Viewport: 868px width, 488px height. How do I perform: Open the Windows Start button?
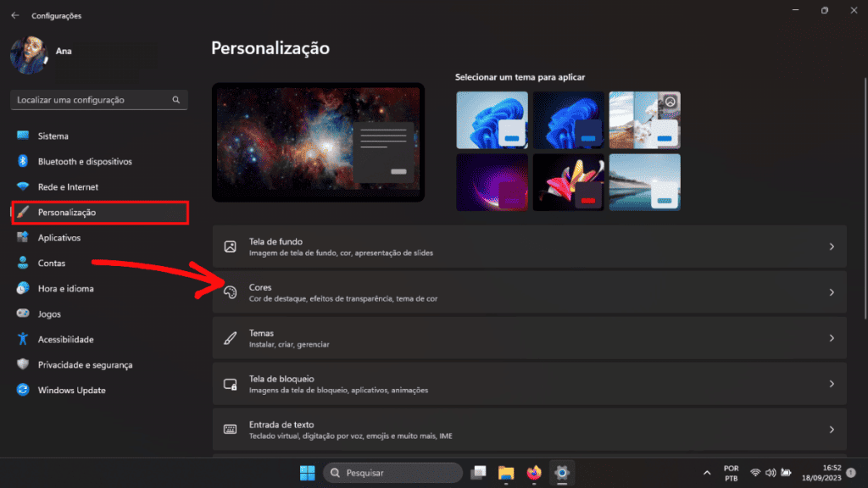307,473
